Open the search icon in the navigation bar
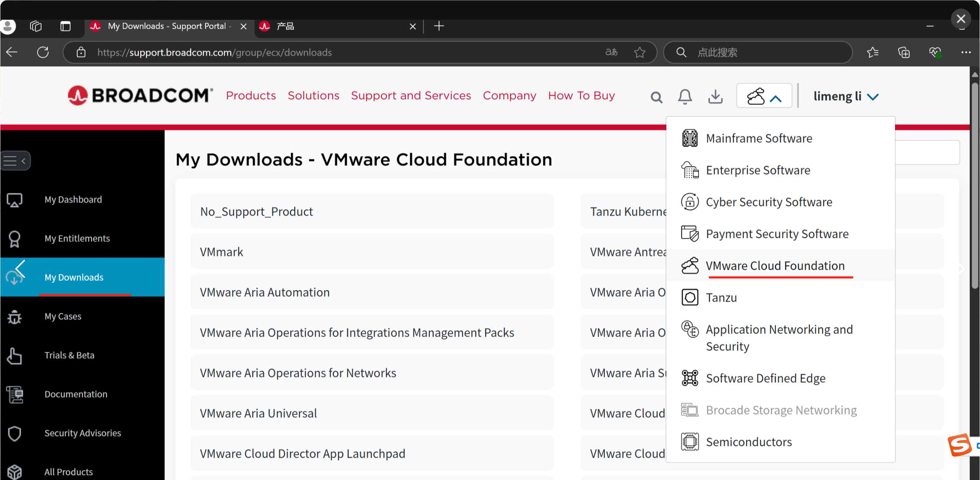Image resolution: width=980 pixels, height=480 pixels. click(x=656, y=96)
